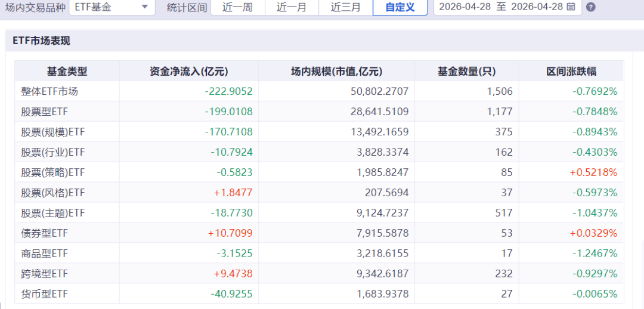Click the 9,124.7237 market size value
This screenshot has height=309, width=644.
382,213
